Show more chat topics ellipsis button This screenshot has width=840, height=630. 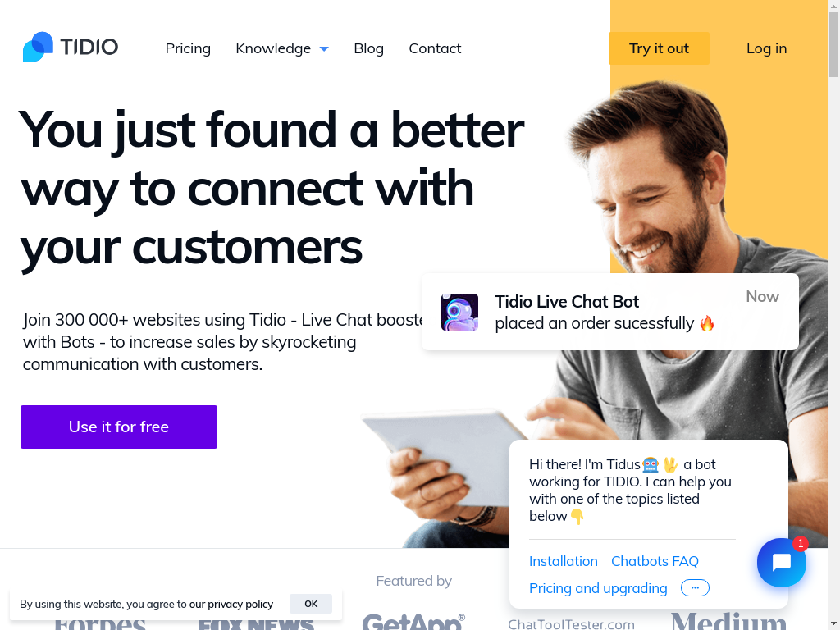pos(695,587)
